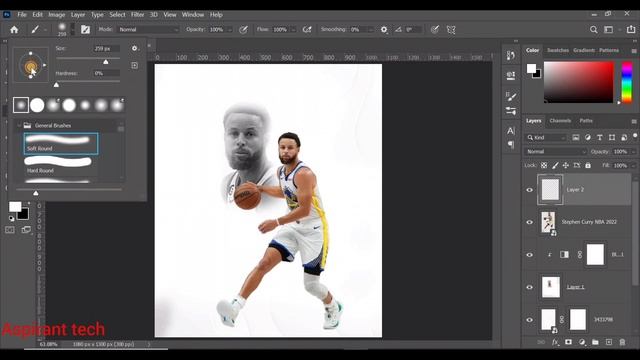Open the Window menu
640x360 pixels.
pos(193,15)
